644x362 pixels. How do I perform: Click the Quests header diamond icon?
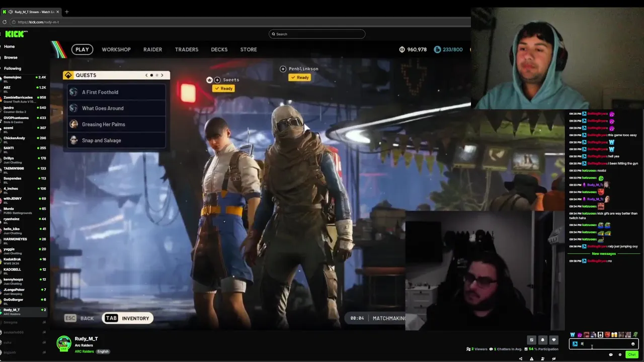(x=68, y=75)
